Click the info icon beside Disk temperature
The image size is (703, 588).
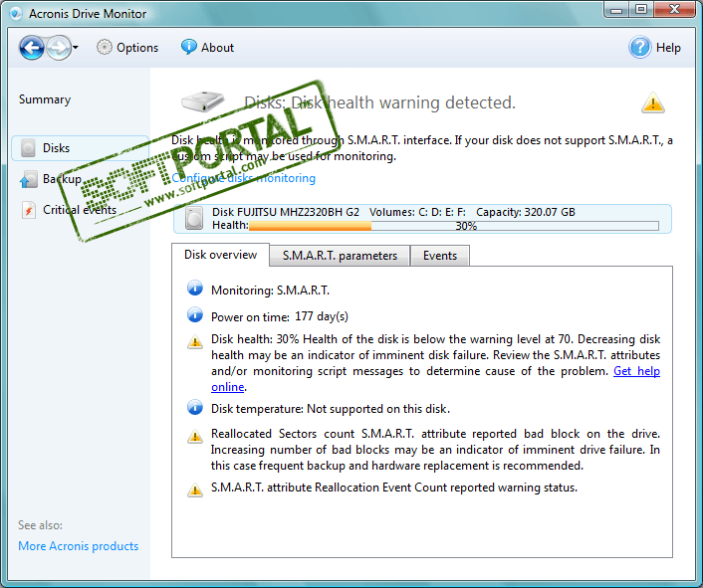pos(195,407)
